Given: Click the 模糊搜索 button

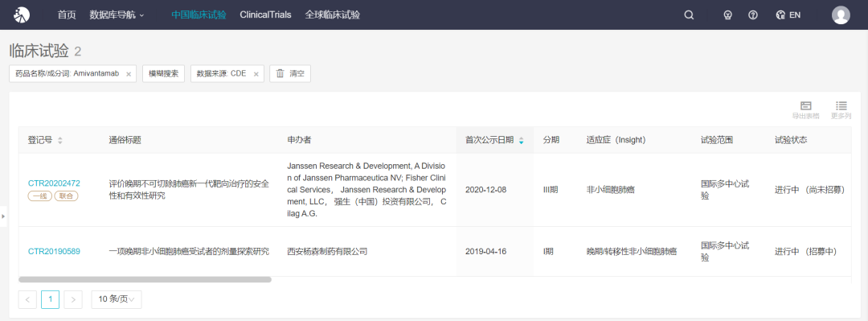Looking at the screenshot, I should click(164, 73).
